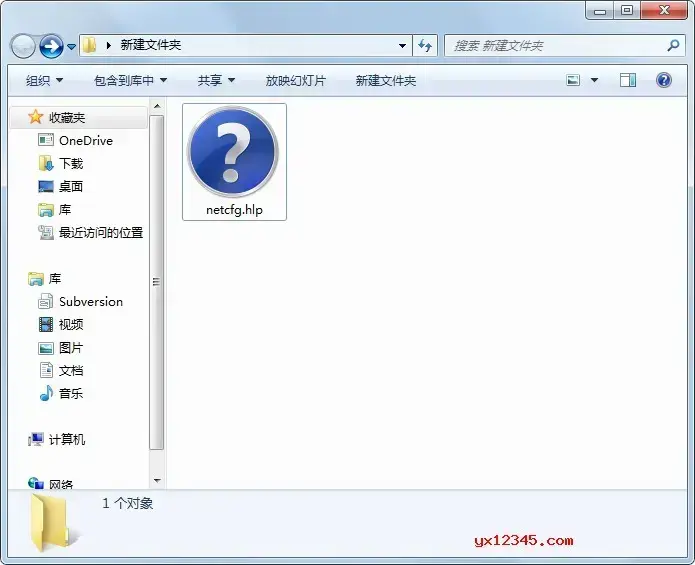Click the 图片 picture icon
695x565 pixels.
coord(46,348)
